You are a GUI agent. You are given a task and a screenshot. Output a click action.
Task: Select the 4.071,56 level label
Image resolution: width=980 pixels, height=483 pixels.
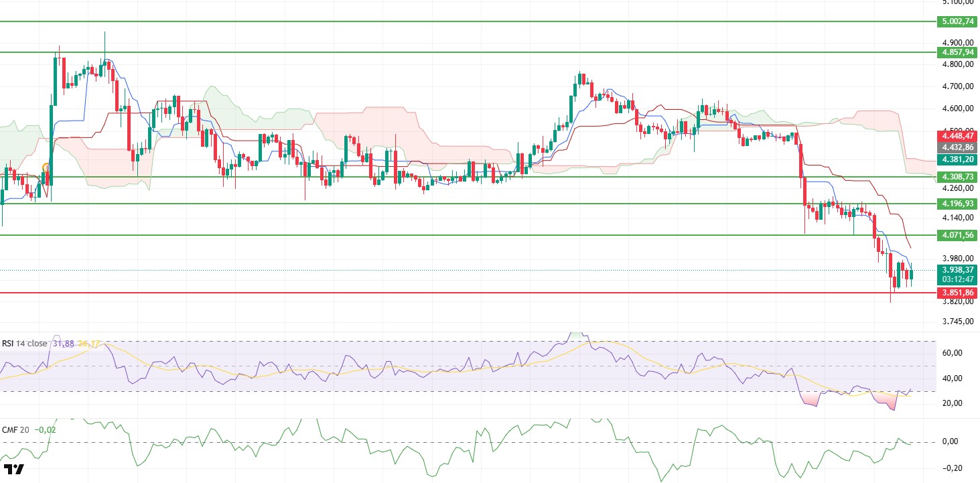958,235
